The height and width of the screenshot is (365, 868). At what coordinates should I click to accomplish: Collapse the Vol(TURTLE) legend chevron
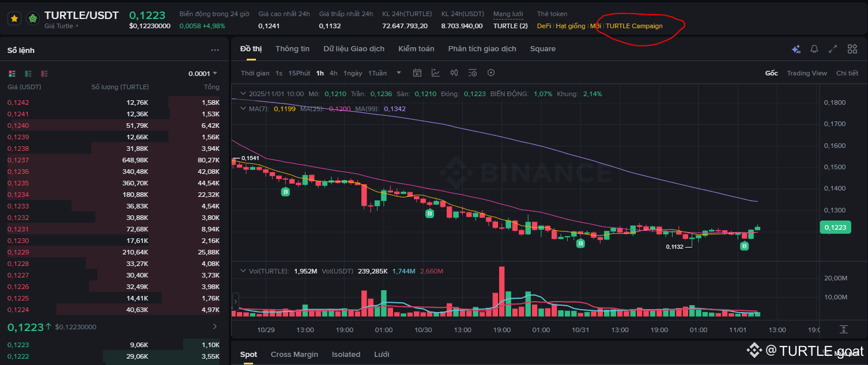click(x=243, y=271)
